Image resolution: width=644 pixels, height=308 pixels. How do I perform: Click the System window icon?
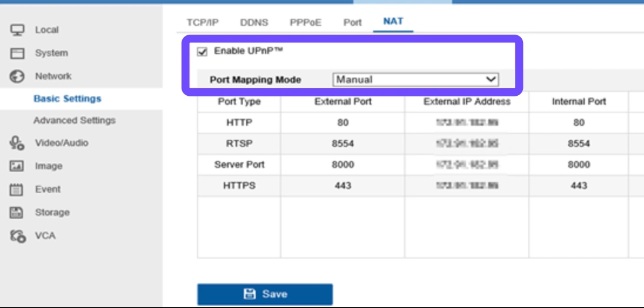(x=17, y=53)
